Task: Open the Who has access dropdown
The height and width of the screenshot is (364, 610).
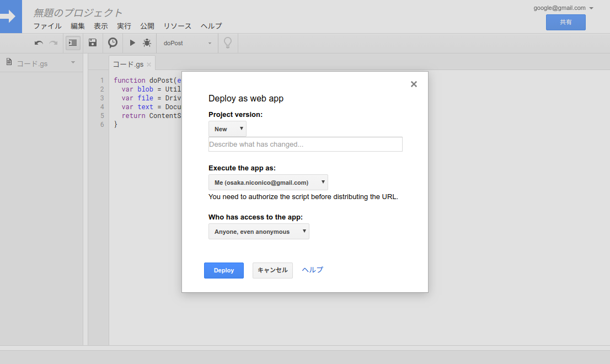Action: tap(259, 231)
